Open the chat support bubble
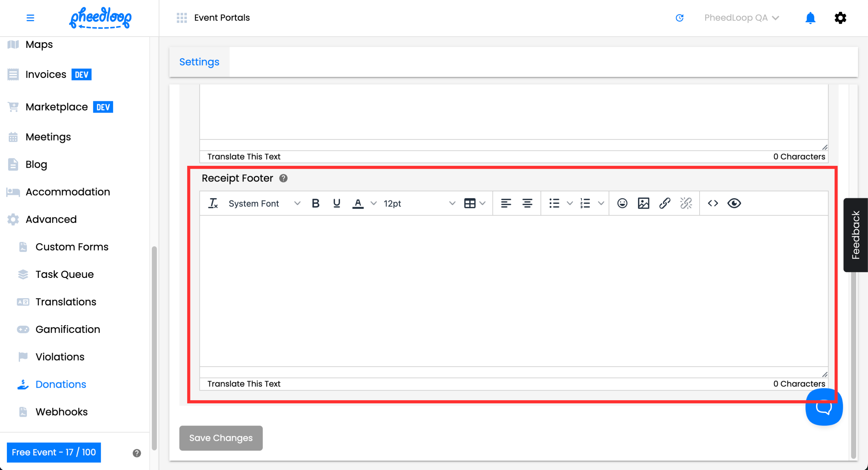This screenshot has height=470, width=868. [824, 407]
